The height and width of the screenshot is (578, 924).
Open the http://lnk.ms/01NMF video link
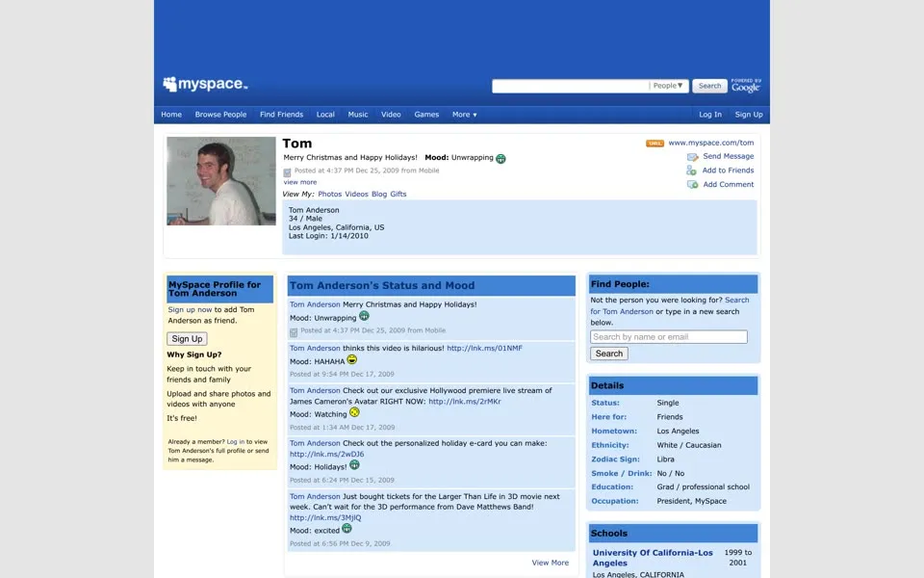point(484,349)
